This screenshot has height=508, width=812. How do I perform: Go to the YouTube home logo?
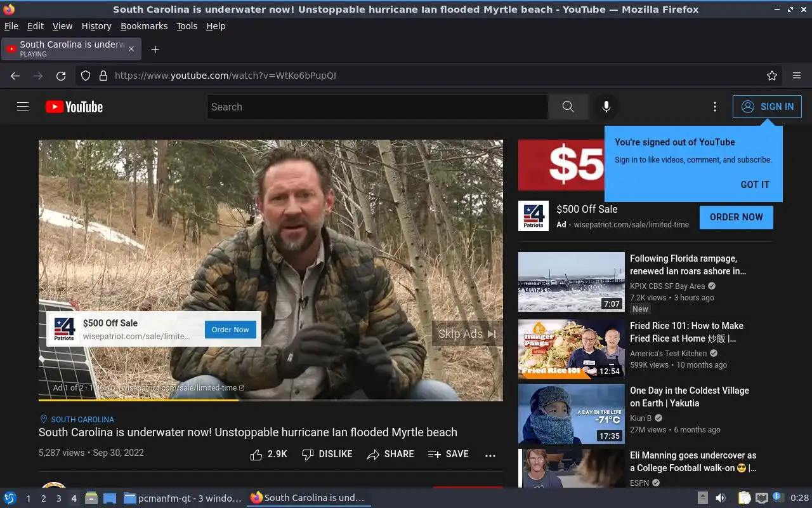click(74, 107)
